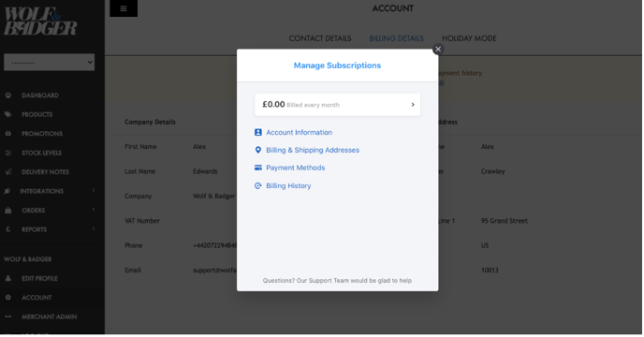Open Products in sidebar
The width and height of the screenshot is (644, 337).
[x=37, y=114]
